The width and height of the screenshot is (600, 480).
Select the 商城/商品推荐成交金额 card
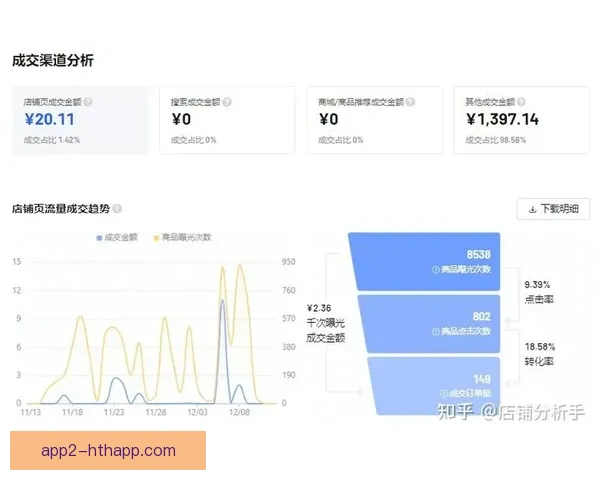point(375,120)
